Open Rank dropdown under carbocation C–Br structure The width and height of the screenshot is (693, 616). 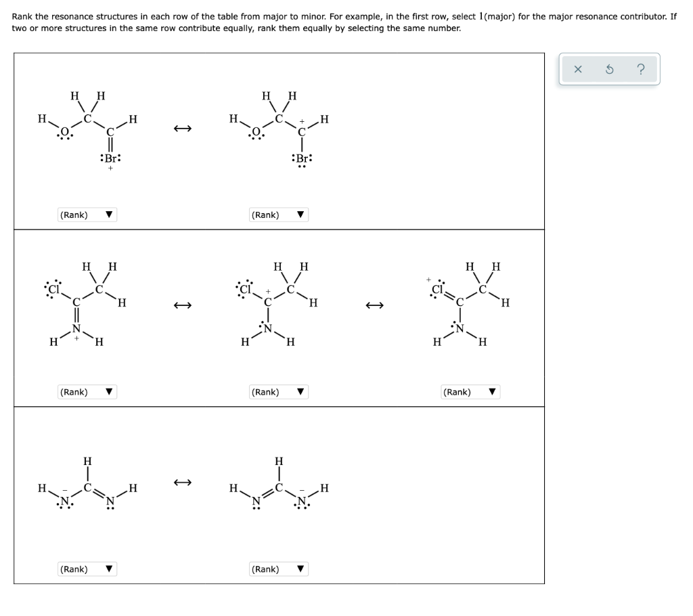click(278, 215)
